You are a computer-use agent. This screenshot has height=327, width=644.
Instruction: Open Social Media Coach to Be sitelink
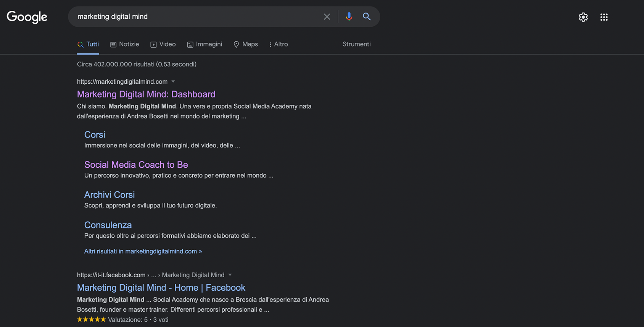pyautogui.click(x=136, y=165)
